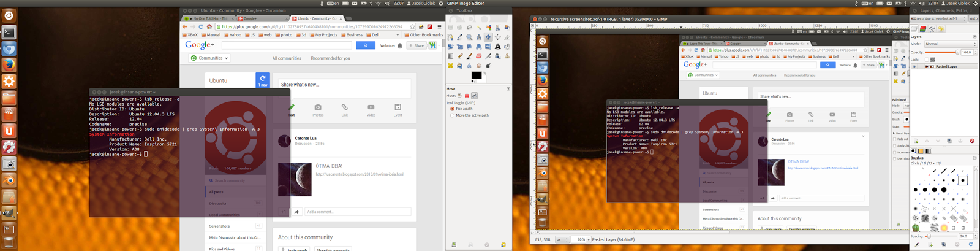Image resolution: width=980 pixels, height=251 pixels.
Task: Pick the Text tool in left Toolbox
Action: pos(498,46)
